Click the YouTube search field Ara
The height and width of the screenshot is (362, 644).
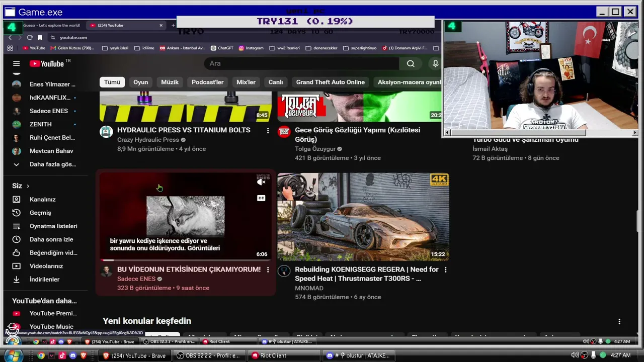point(302,63)
